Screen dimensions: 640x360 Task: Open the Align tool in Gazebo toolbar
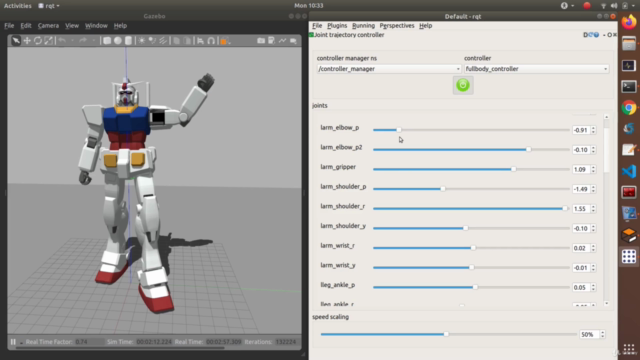pos(200,41)
